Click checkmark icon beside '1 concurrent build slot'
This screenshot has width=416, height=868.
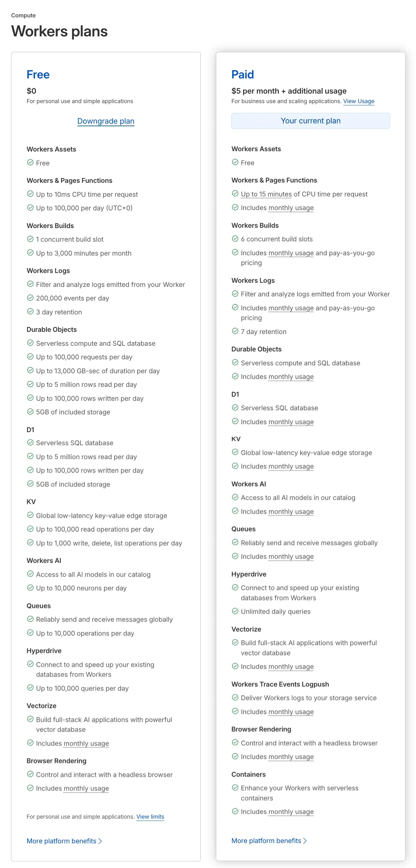coord(30,239)
